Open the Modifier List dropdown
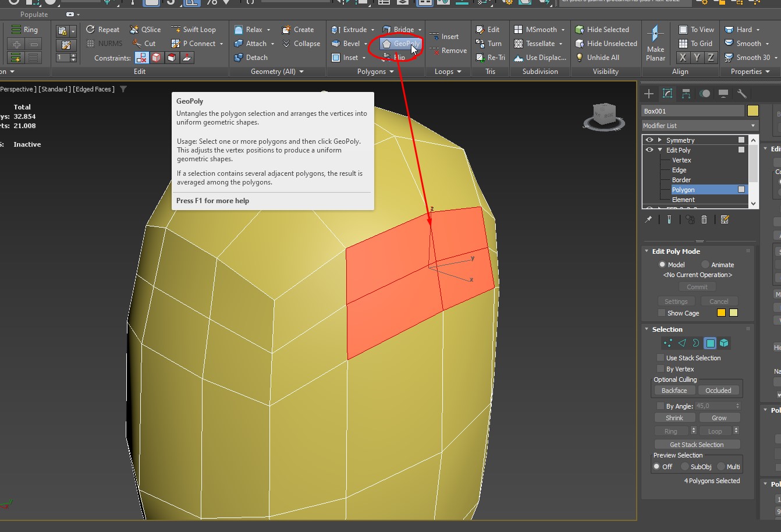The height and width of the screenshot is (532, 781). 699,126
